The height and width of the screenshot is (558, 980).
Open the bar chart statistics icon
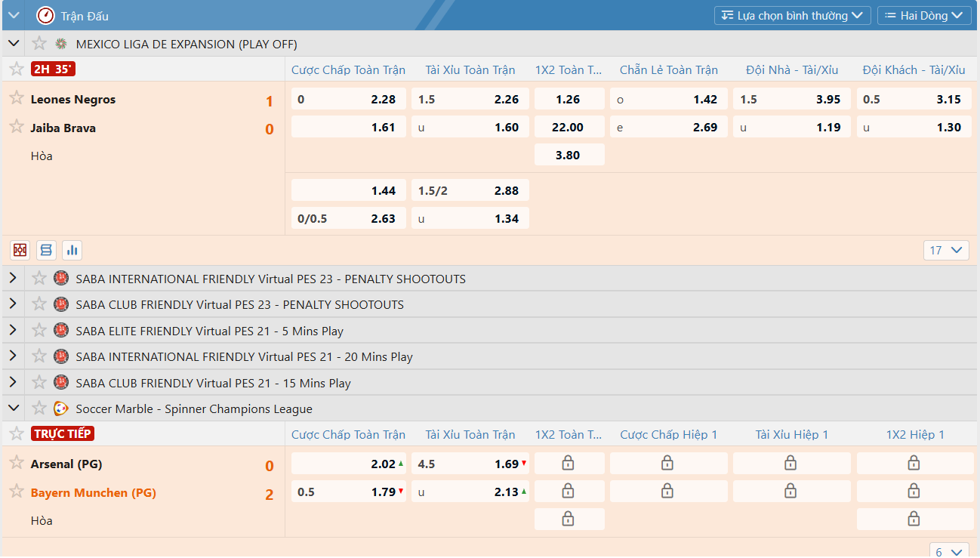[72, 250]
